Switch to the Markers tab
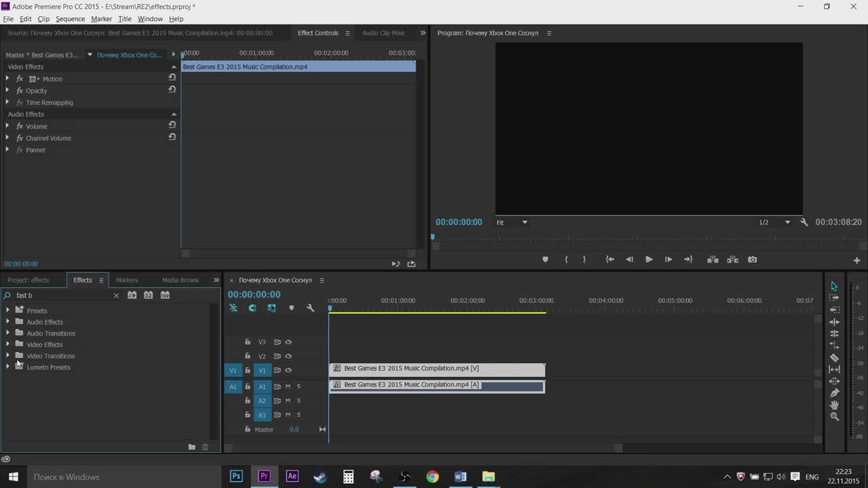 pos(127,280)
